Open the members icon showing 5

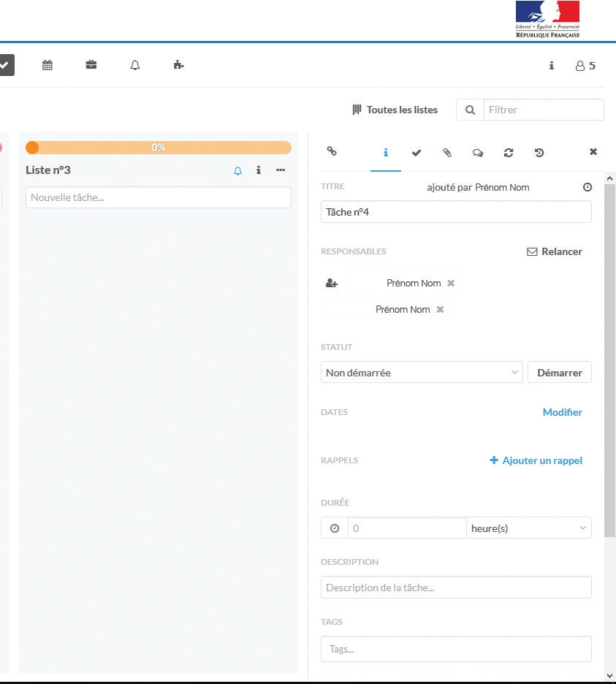(585, 66)
